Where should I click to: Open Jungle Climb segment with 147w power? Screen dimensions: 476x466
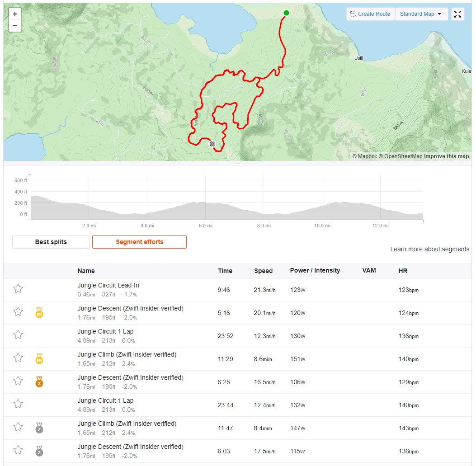pyautogui.click(x=127, y=424)
